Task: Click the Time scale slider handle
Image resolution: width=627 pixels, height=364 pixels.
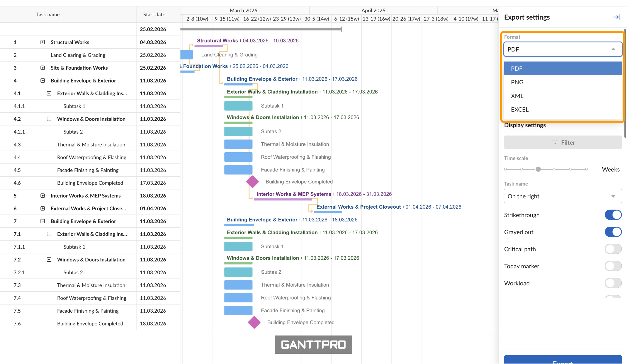Action: [538, 169]
